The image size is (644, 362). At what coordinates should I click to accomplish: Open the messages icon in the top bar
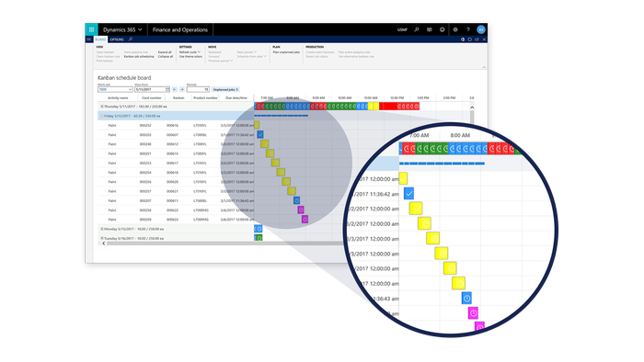pos(430,29)
